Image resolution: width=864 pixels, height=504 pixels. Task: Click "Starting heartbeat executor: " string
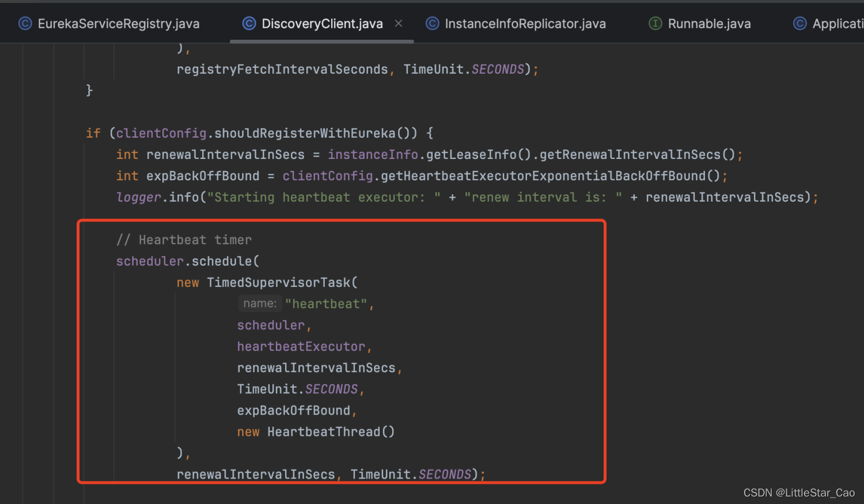324,197
